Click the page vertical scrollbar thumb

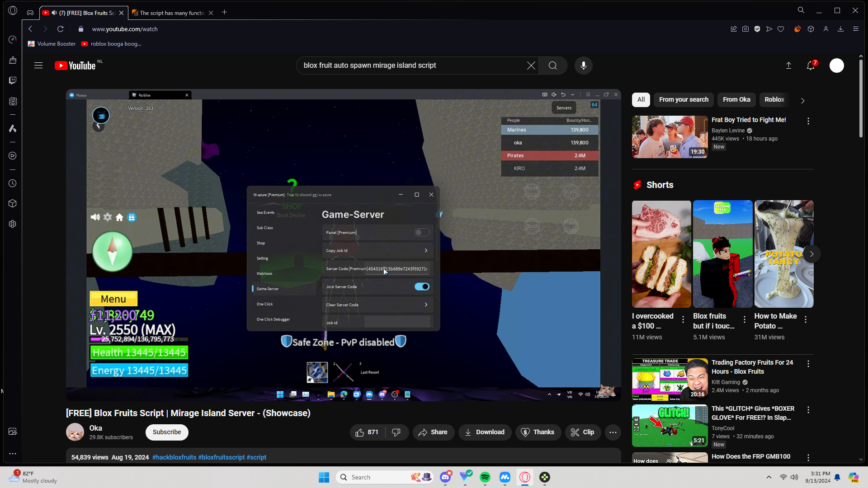(861, 99)
